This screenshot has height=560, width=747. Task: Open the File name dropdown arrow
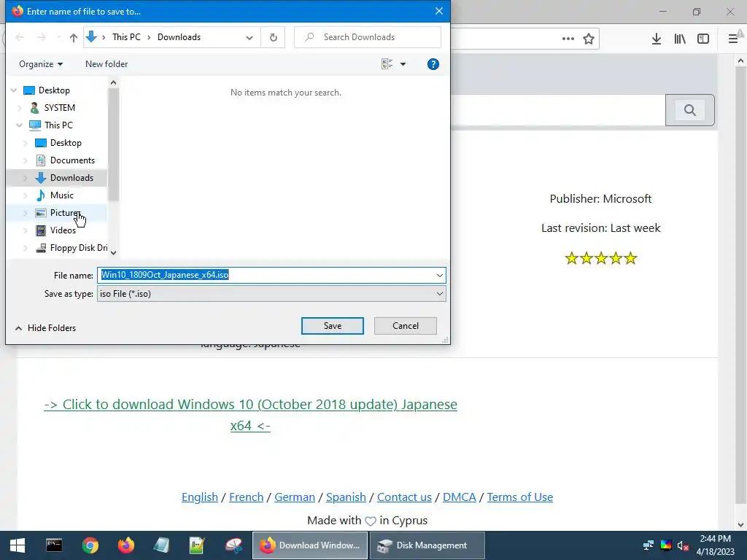439,275
